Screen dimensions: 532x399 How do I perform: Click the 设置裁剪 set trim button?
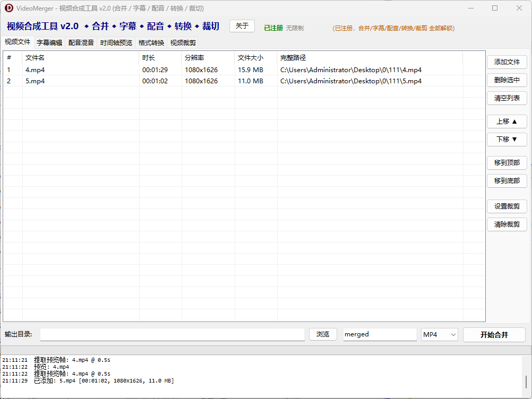click(507, 206)
